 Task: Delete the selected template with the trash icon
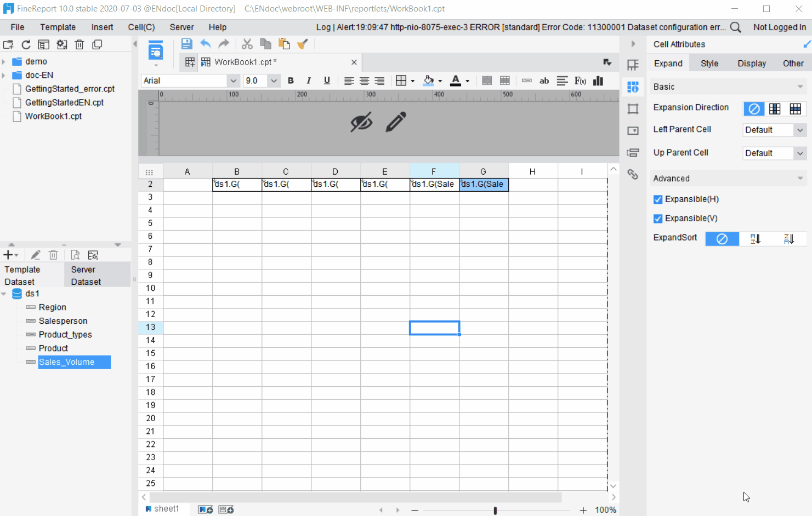[80, 45]
